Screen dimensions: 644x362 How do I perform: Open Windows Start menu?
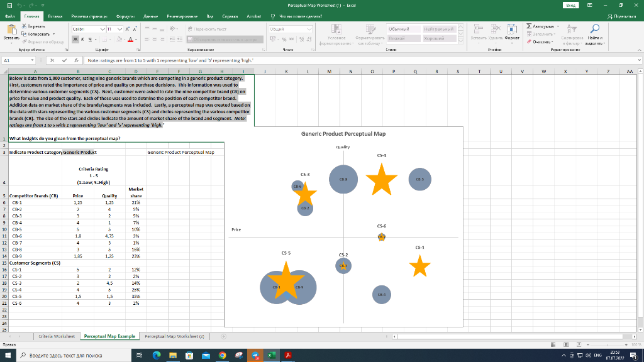tap(8, 356)
